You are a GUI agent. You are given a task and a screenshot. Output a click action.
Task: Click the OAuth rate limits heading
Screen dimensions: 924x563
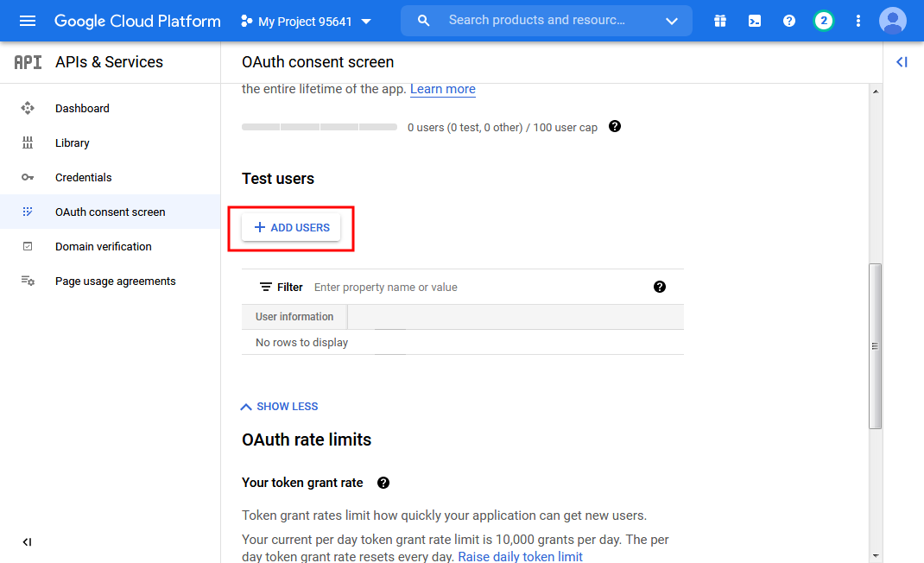(307, 440)
